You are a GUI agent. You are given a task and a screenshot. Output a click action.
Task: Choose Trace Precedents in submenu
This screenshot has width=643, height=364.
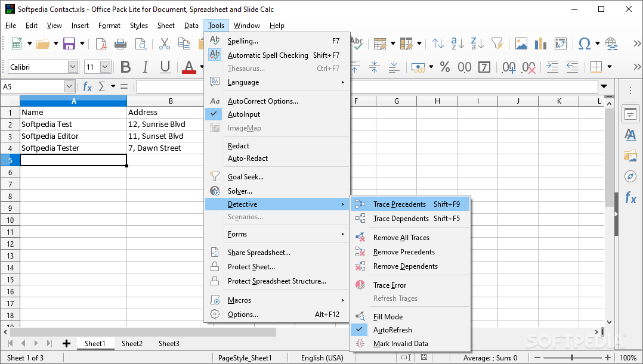coord(410,204)
